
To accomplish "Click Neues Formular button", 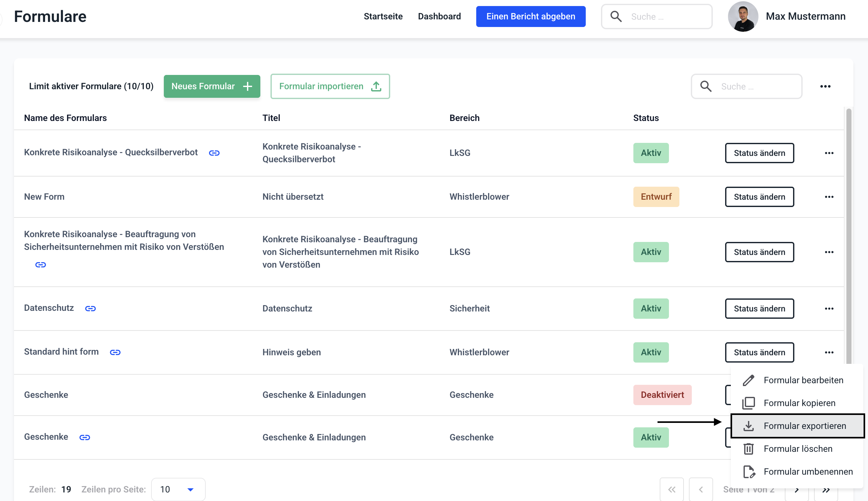I will point(211,86).
